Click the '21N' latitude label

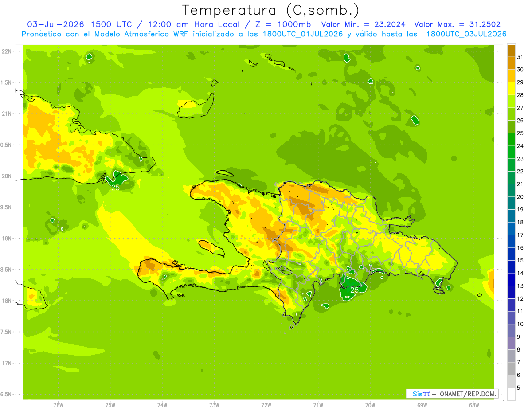8,114
